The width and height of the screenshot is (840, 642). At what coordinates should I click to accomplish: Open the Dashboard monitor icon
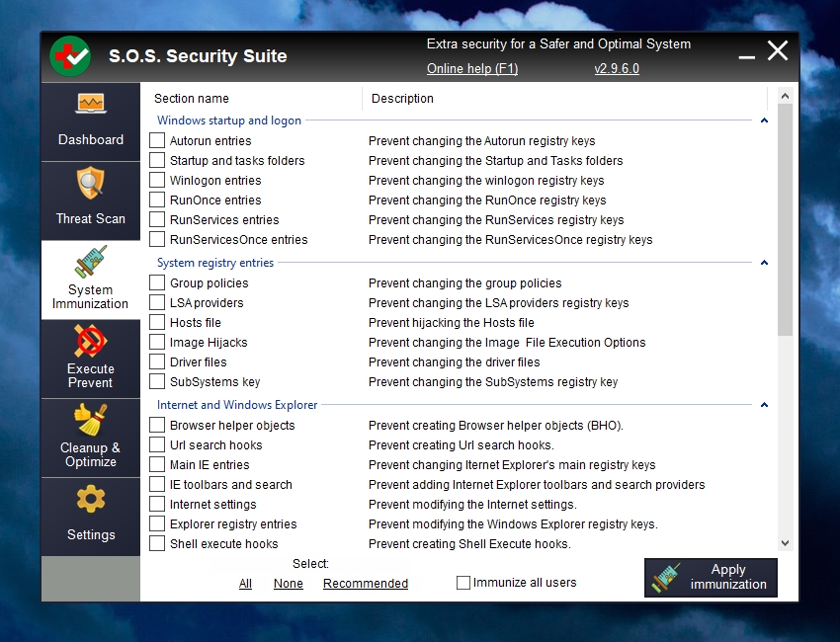coord(91,104)
